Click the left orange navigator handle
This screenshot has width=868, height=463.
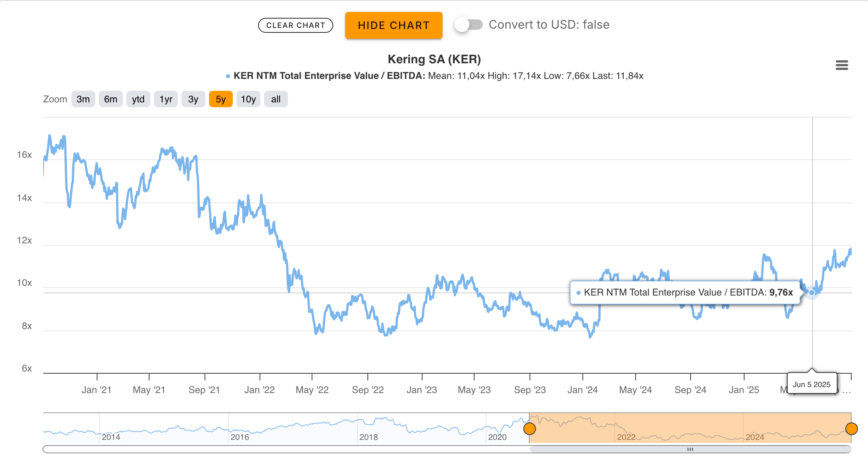coord(529,429)
